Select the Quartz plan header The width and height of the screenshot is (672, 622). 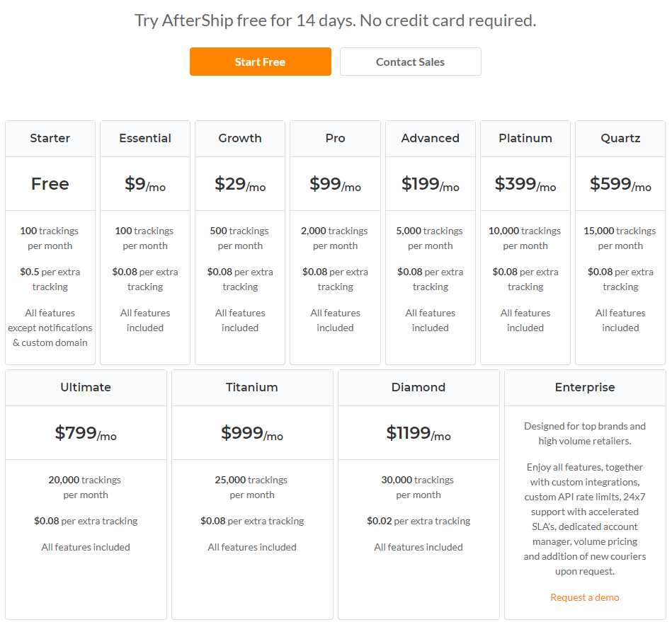620,139
